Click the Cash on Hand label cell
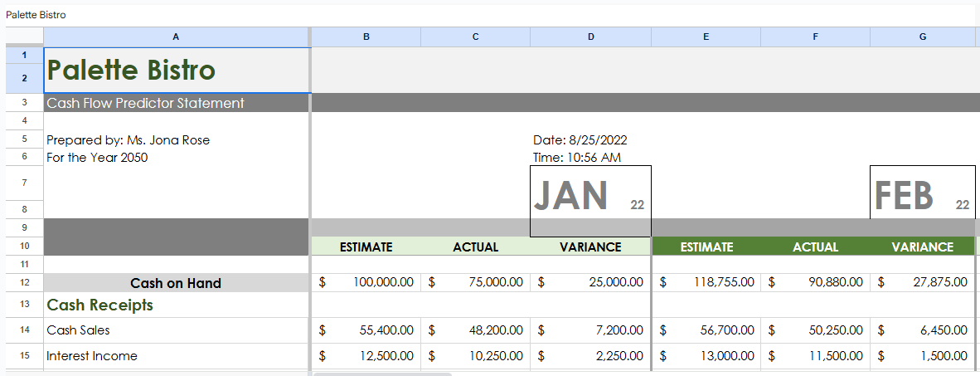980x376 pixels. [x=176, y=283]
